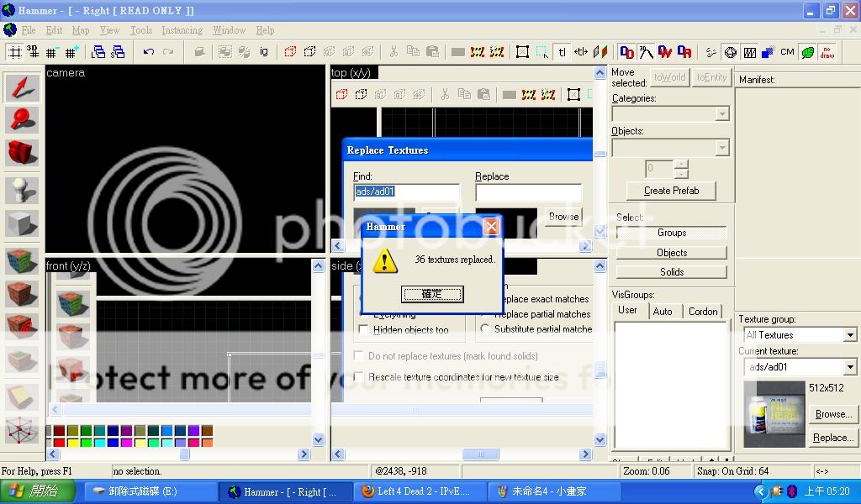Select the red arrow Selection tool
Image resolution: width=861 pixels, height=504 pixels.
22,88
